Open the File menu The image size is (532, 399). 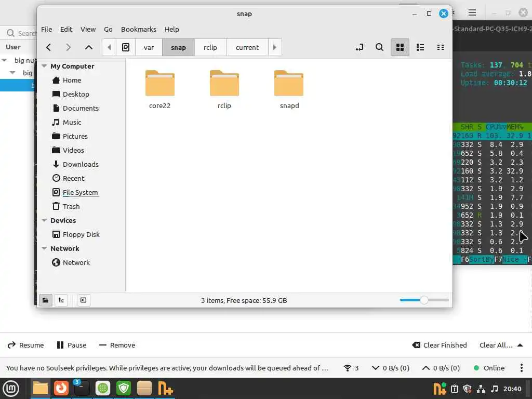(x=46, y=29)
